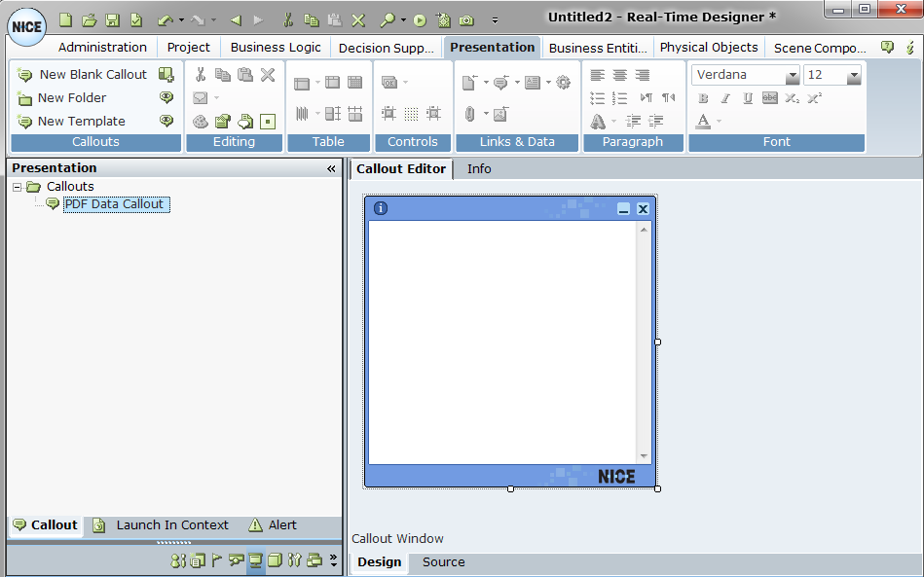This screenshot has height=577, width=924.
Task: Click the Open folder icon in quick toolbar
Action: [x=90, y=19]
